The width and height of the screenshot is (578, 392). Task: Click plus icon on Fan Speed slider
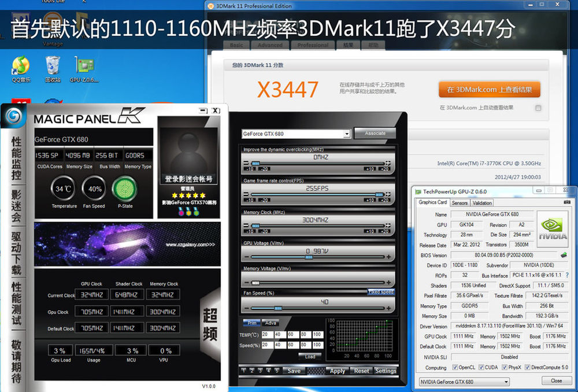(388, 308)
